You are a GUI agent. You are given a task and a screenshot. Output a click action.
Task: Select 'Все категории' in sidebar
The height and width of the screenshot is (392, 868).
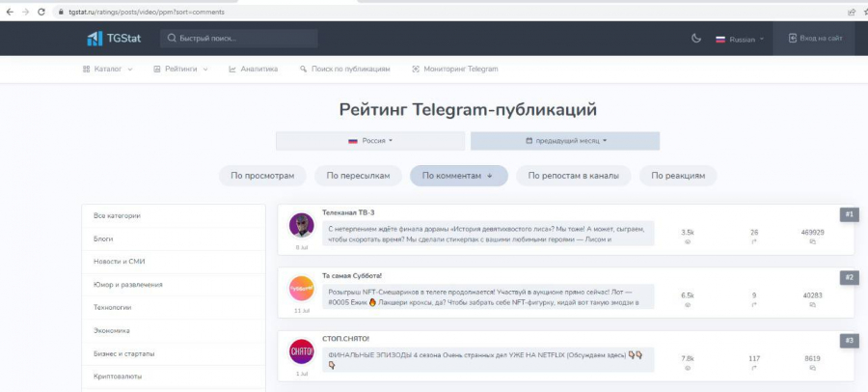coord(174,215)
